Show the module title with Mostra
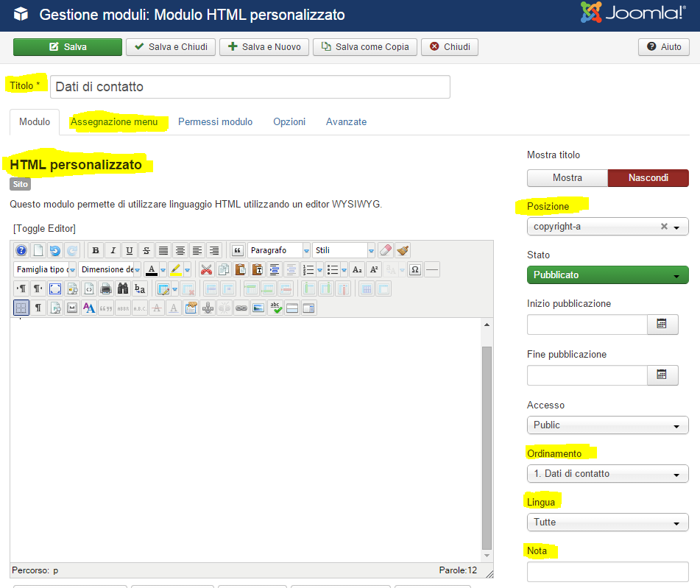This screenshot has height=588, width=700. click(x=567, y=178)
